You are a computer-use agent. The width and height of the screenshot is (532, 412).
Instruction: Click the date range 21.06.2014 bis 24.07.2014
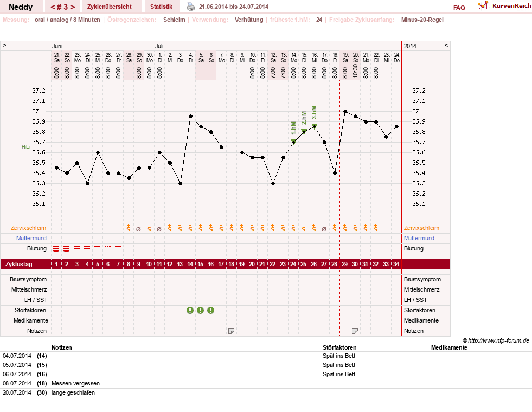pyautogui.click(x=233, y=7)
